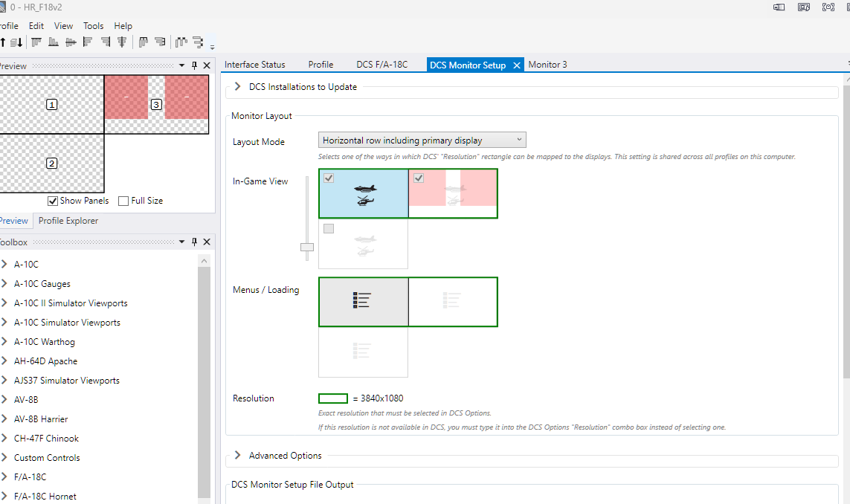Open the View menu

(x=63, y=25)
